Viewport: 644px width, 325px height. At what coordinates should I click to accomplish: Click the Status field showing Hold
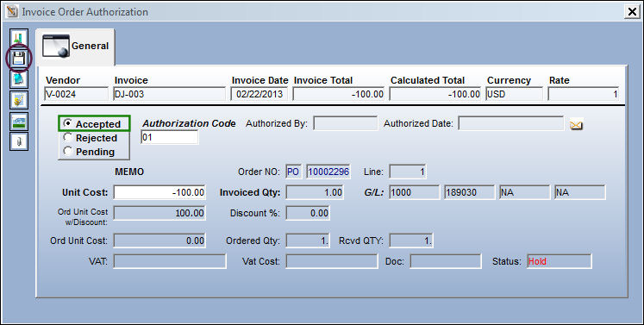(560, 261)
